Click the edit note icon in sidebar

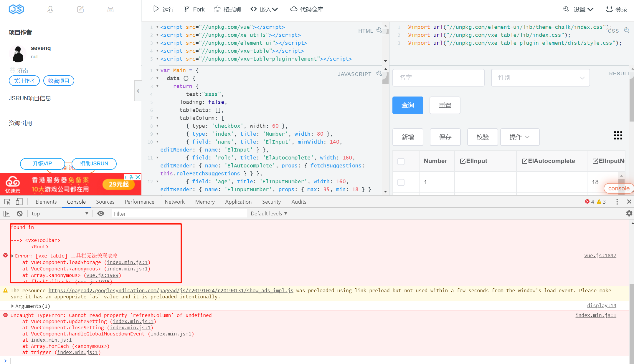coord(80,9)
